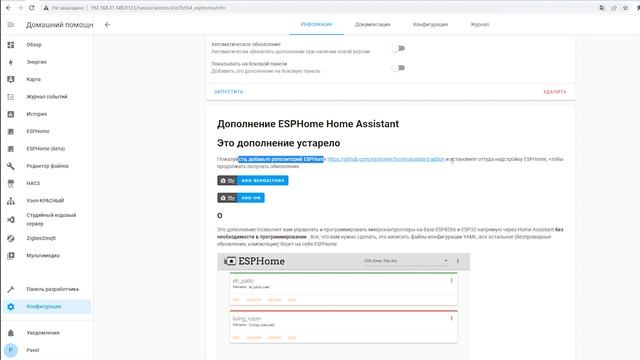Open the Pavel user avatar
Viewport: 640px width, 360px height.
click(x=11, y=350)
